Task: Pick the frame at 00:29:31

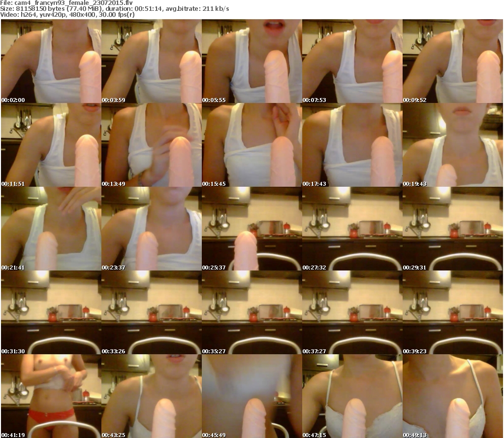Action: click(x=452, y=229)
